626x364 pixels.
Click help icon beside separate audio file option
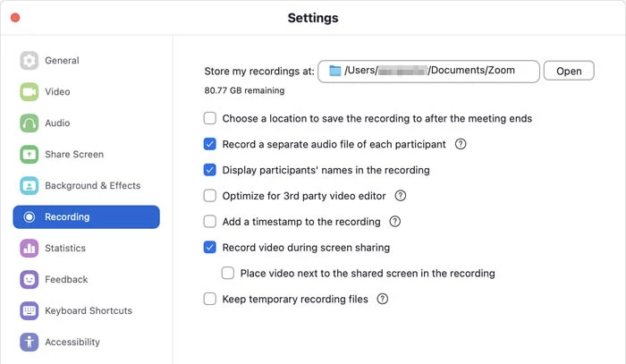coord(461,144)
